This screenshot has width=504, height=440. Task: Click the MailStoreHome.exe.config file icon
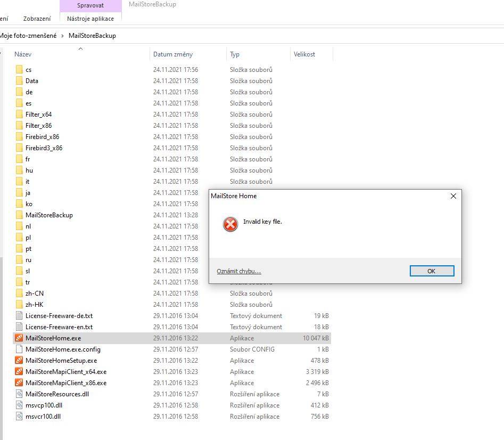(19, 349)
